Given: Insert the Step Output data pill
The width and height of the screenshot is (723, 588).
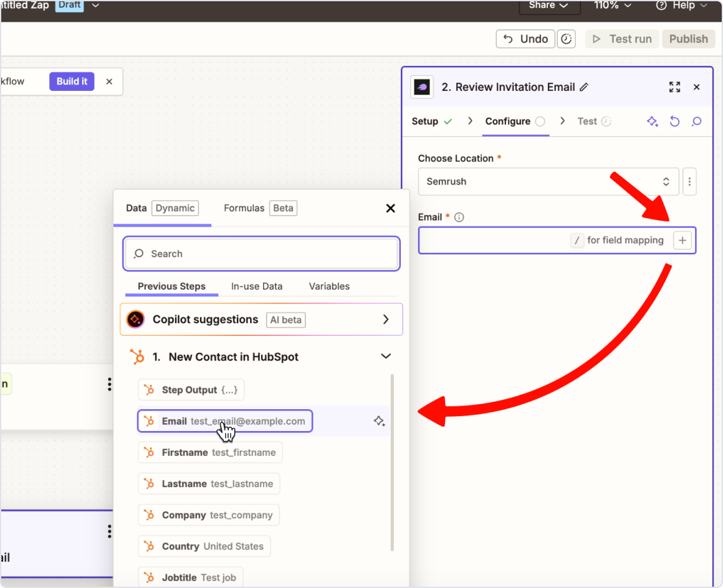Looking at the screenshot, I should (191, 390).
